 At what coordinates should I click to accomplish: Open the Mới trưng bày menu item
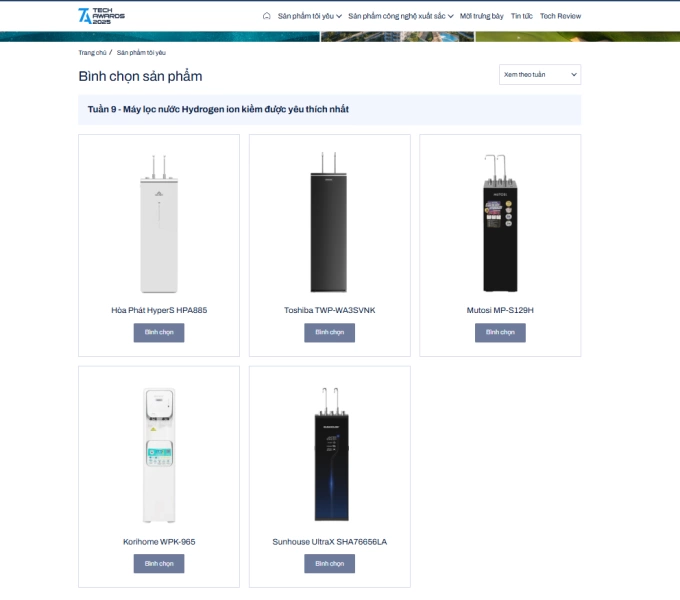(x=481, y=16)
